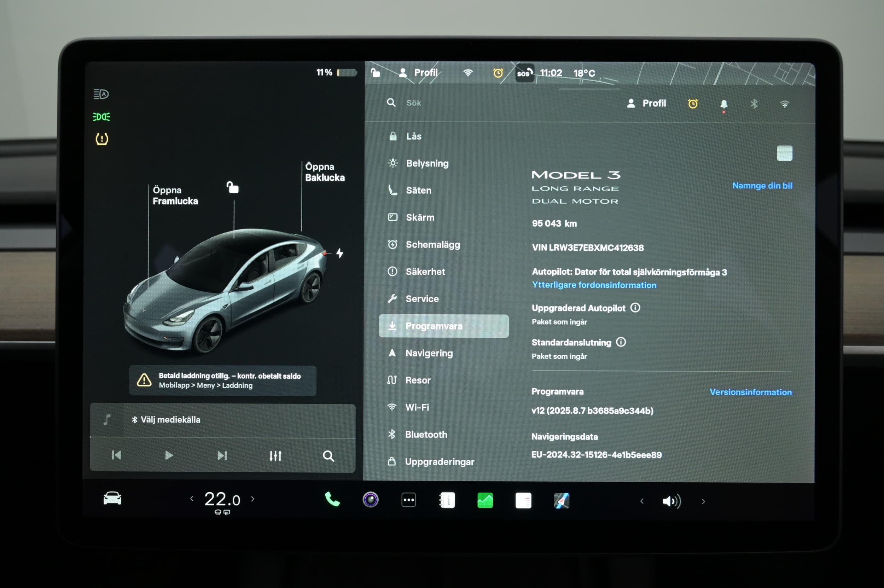Skip to next media track
The width and height of the screenshot is (884, 588).
tap(222, 456)
